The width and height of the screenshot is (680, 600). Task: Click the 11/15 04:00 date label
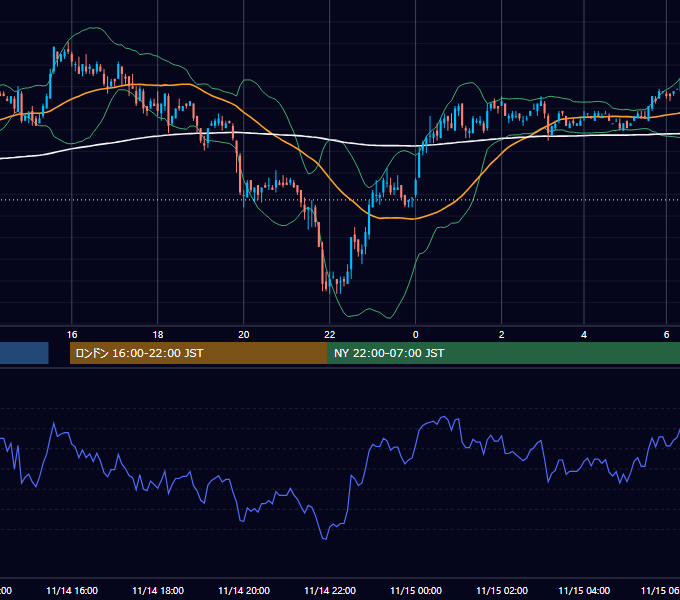584,590
